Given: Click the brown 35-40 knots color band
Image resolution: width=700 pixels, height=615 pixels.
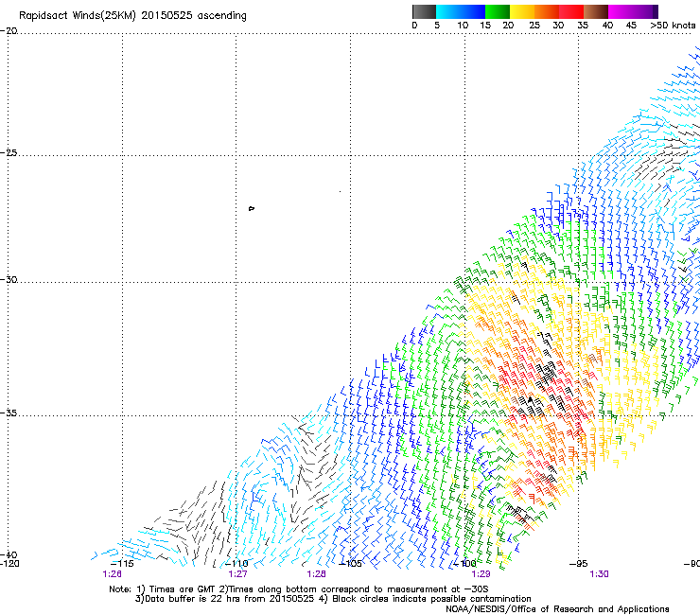Looking at the screenshot, I should 596,11.
